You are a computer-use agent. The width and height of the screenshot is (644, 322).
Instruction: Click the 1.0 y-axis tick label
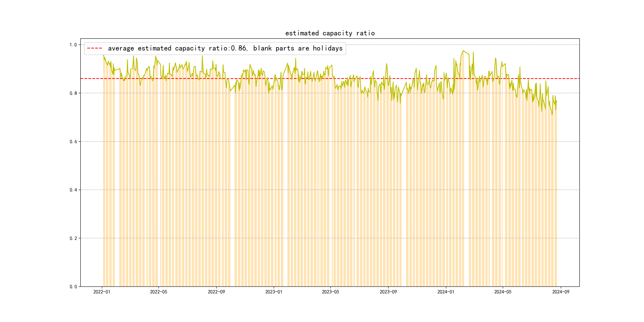[73, 45]
